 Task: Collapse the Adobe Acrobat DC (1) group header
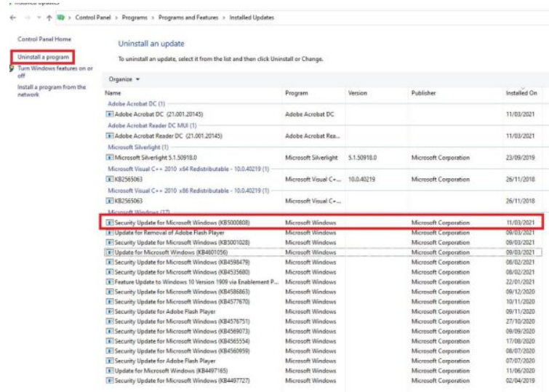pyautogui.click(x=137, y=104)
